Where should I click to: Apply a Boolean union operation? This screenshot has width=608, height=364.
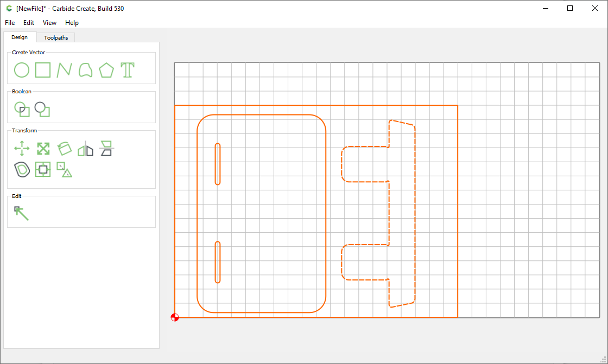click(x=42, y=109)
